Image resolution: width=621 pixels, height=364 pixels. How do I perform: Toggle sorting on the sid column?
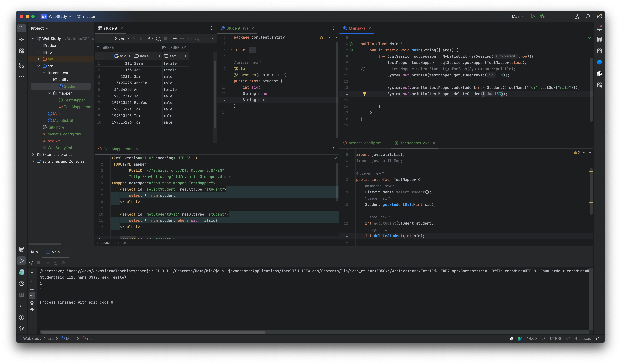click(x=130, y=56)
